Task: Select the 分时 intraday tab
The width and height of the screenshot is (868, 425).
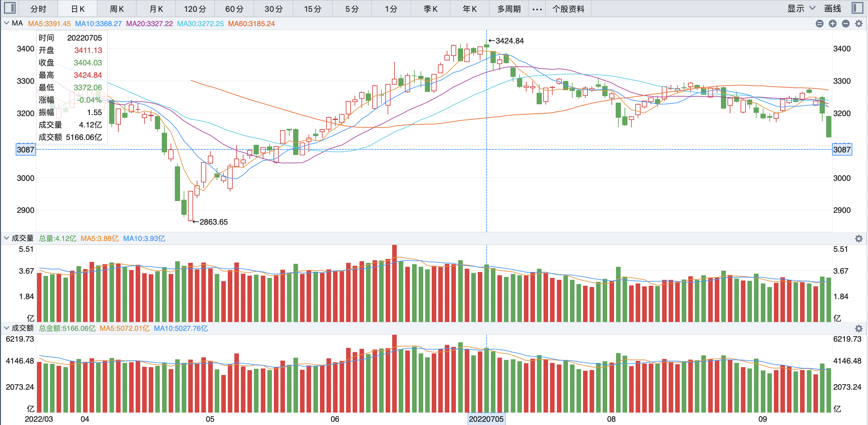Action: (x=38, y=9)
